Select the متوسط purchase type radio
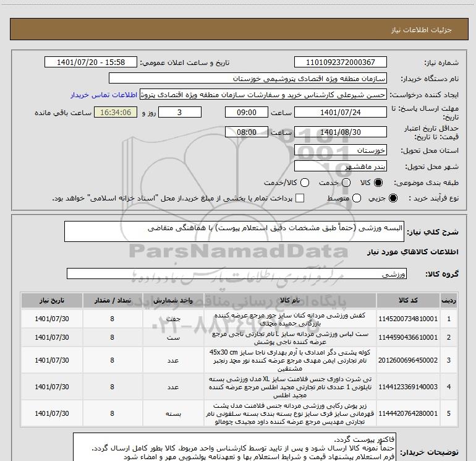This screenshot has height=461, width=476. click(x=357, y=198)
